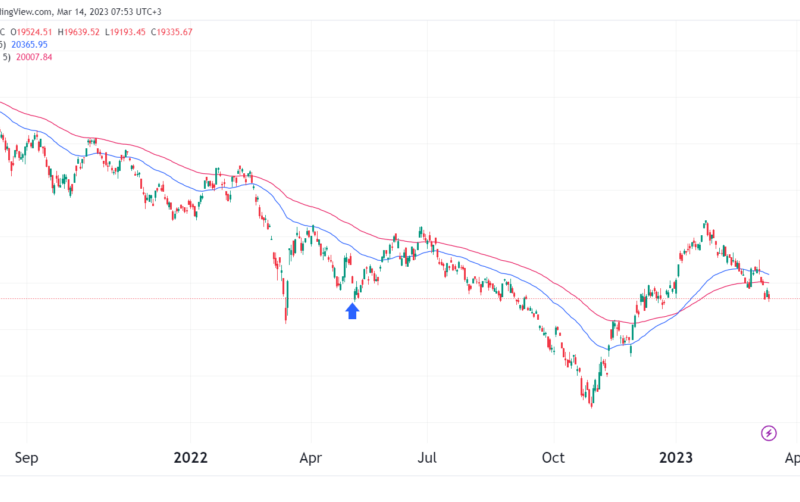Image resolution: width=800 pixels, height=502 pixels.
Task: Click the 2022 year label on time axis
Action: [190, 458]
